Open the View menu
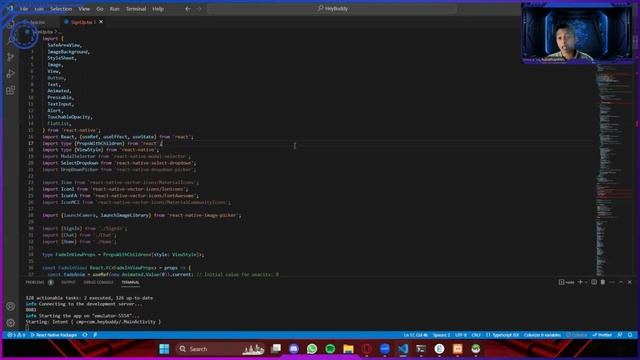Viewport: 640px width, 360px height. click(x=84, y=9)
